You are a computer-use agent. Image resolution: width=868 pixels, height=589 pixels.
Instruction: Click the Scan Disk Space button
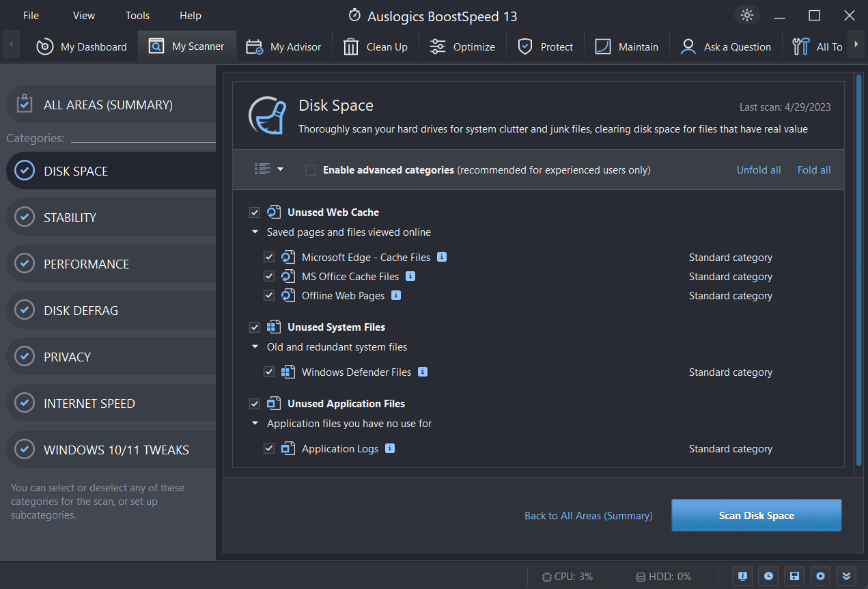coord(757,515)
